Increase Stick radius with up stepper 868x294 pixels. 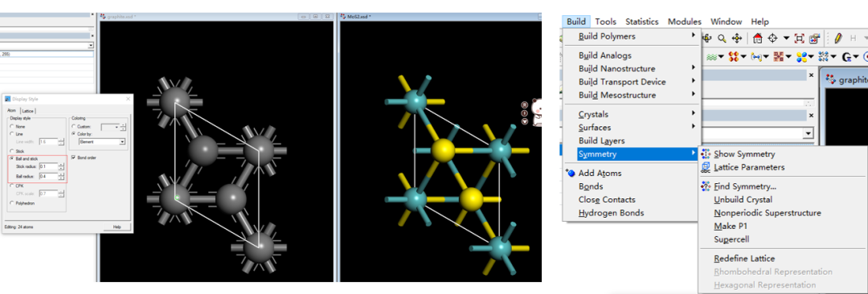61,165
